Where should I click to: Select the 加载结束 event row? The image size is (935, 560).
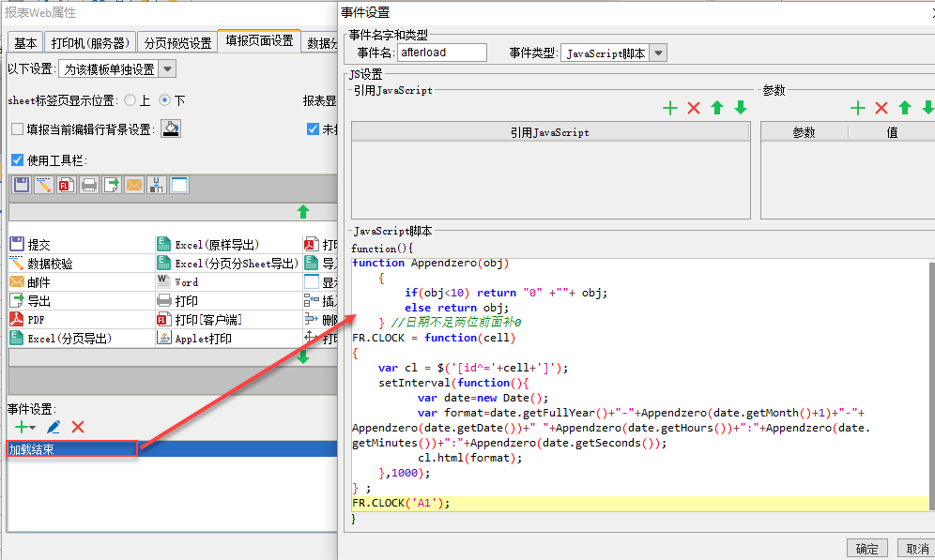coord(172,449)
